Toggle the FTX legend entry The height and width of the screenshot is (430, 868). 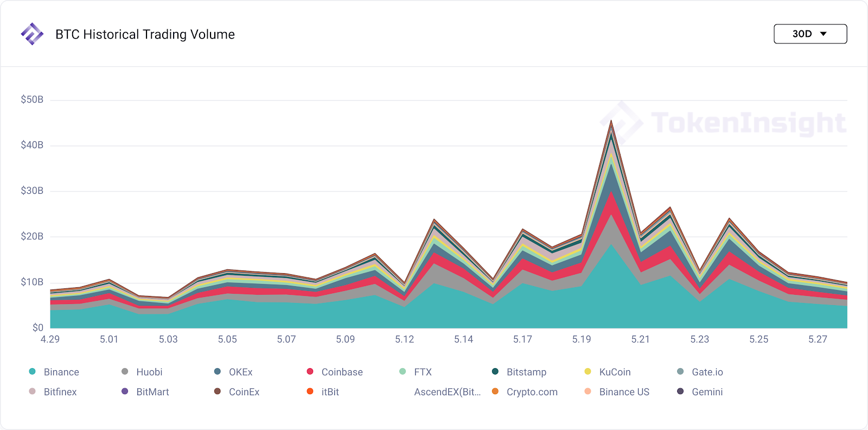coord(416,372)
